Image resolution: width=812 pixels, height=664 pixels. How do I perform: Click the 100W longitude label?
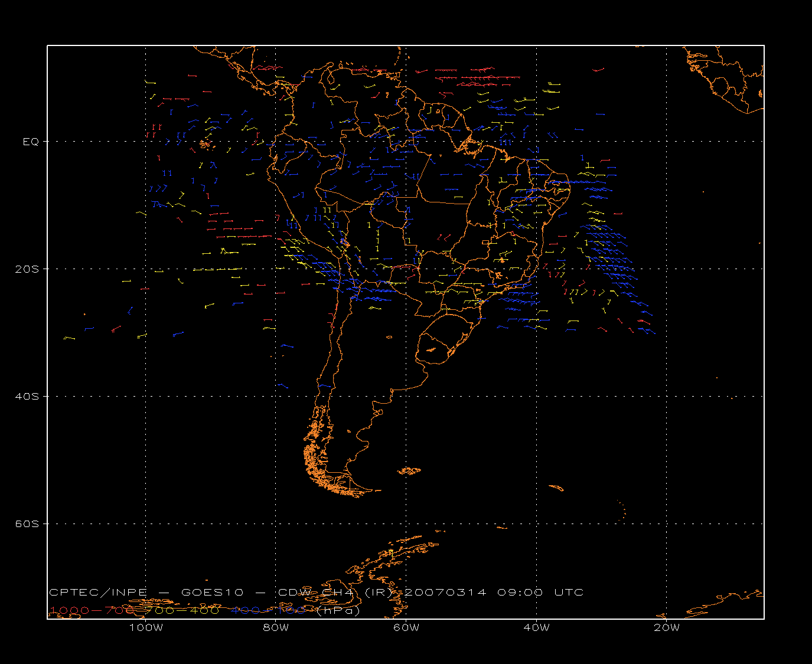click(x=146, y=627)
